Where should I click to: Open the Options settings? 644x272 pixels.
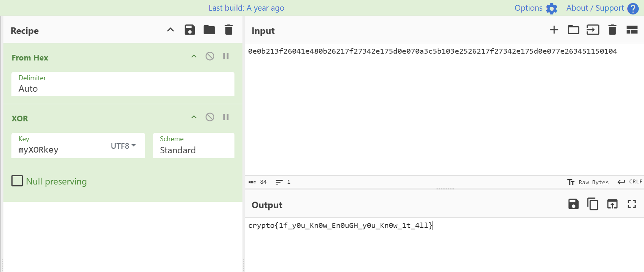[x=536, y=8]
